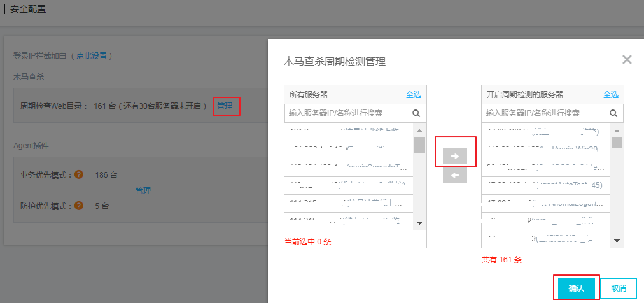Click scrollbar thumb of 所有服务器 list
This screenshot has height=303, width=644.
[x=419, y=145]
